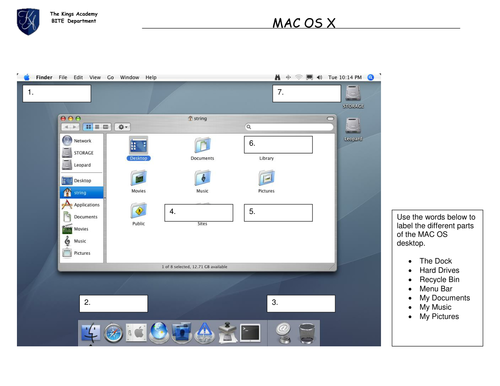Click the clock showing Tue 10:14 PM

tap(345, 77)
